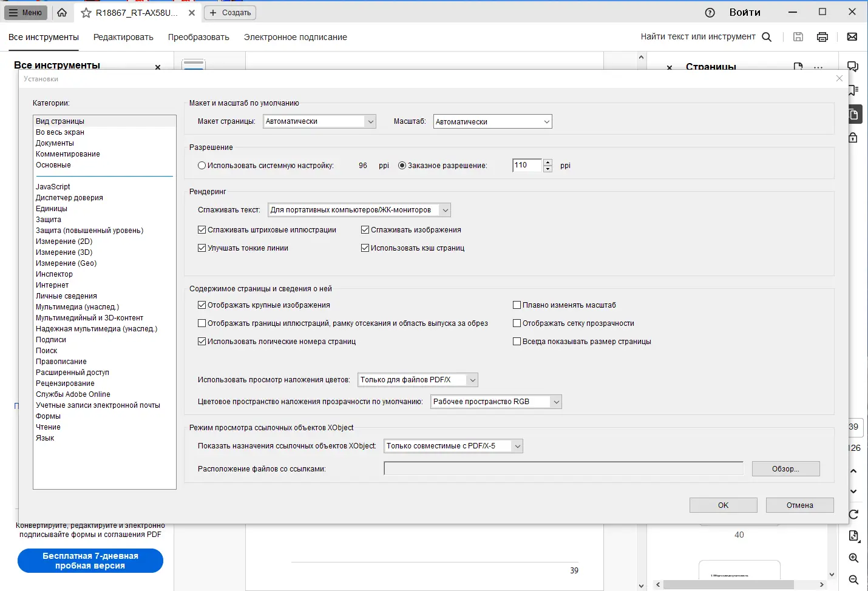Screen dimensions: 868x591
Task: Click the Отмена button
Action: (x=799, y=505)
